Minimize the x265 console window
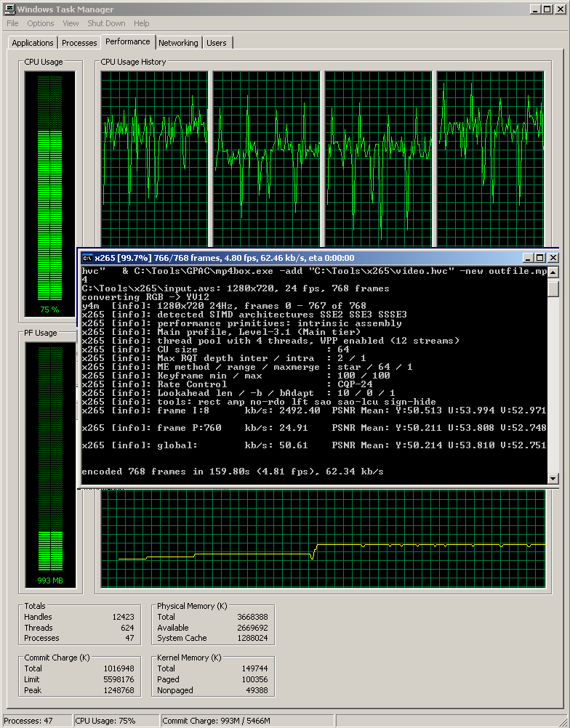Image resolution: width=570 pixels, height=728 pixels. coord(528,258)
